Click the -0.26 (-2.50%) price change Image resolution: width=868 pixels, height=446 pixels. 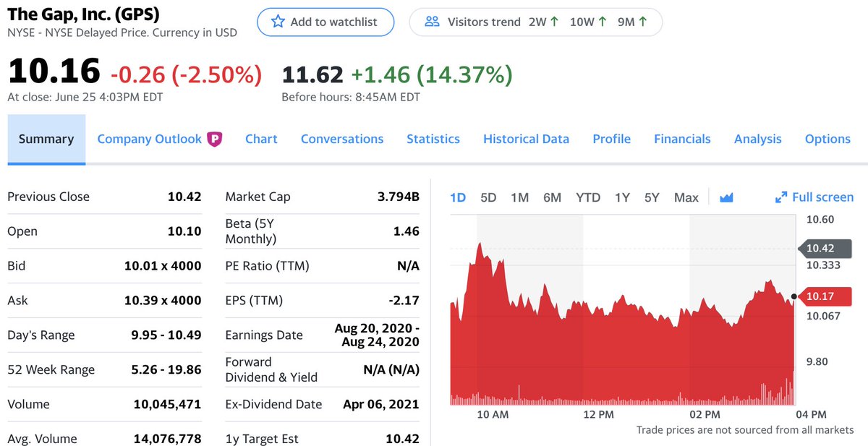click(186, 74)
